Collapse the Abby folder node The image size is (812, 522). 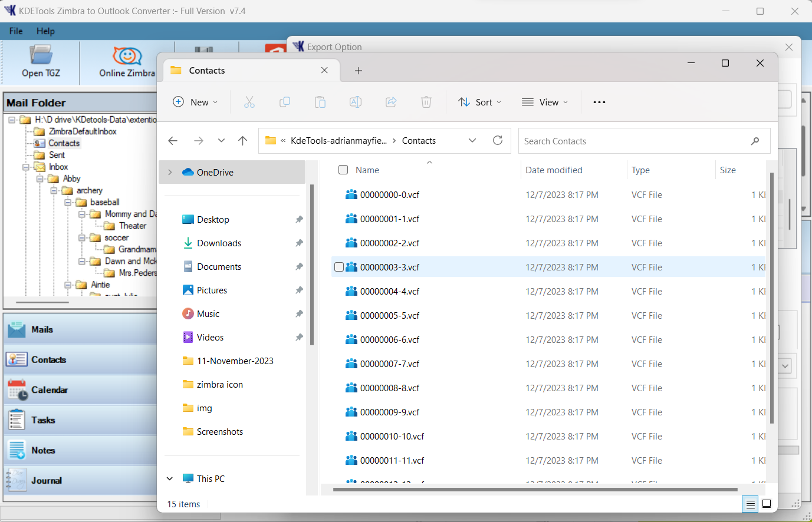click(40, 179)
